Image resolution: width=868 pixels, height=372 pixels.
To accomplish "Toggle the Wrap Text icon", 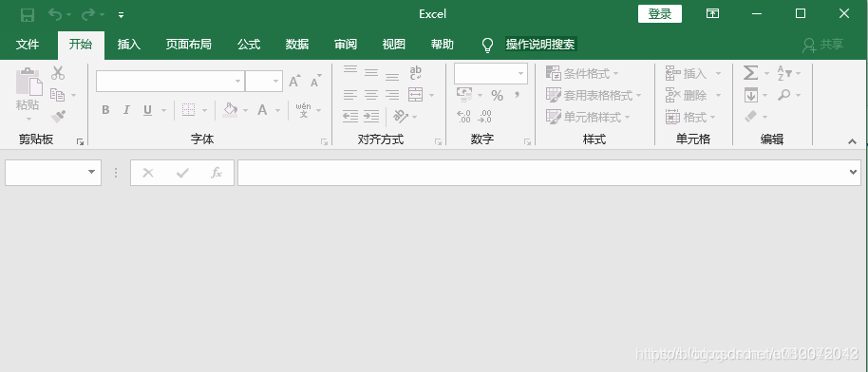I will (x=415, y=72).
